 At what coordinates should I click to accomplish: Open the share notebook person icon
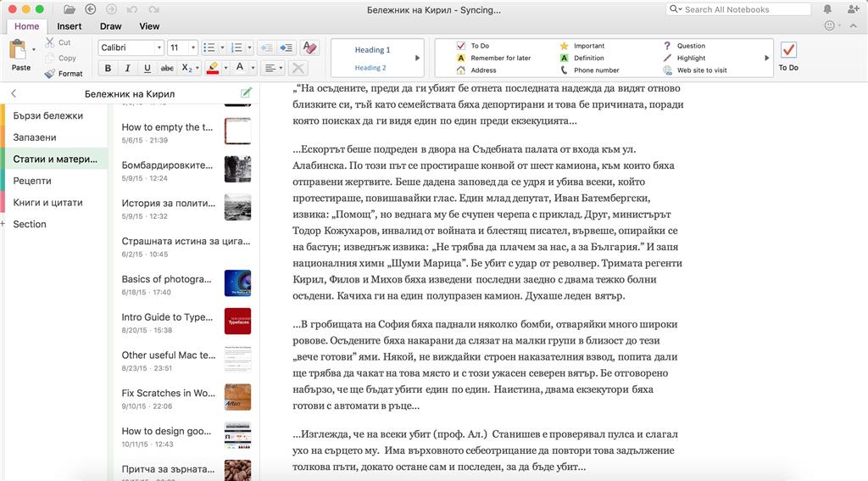click(853, 9)
